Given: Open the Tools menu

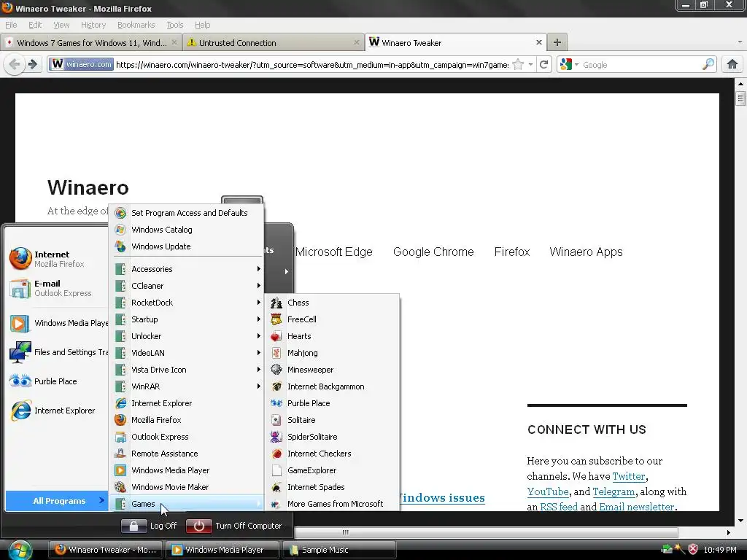Looking at the screenshot, I should (175, 25).
